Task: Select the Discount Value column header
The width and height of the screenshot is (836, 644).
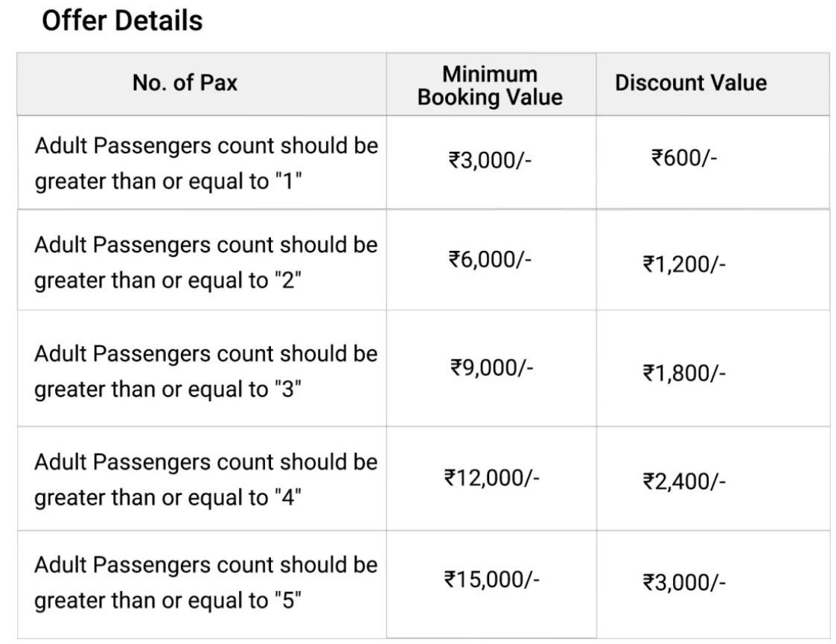Action: coord(691,83)
